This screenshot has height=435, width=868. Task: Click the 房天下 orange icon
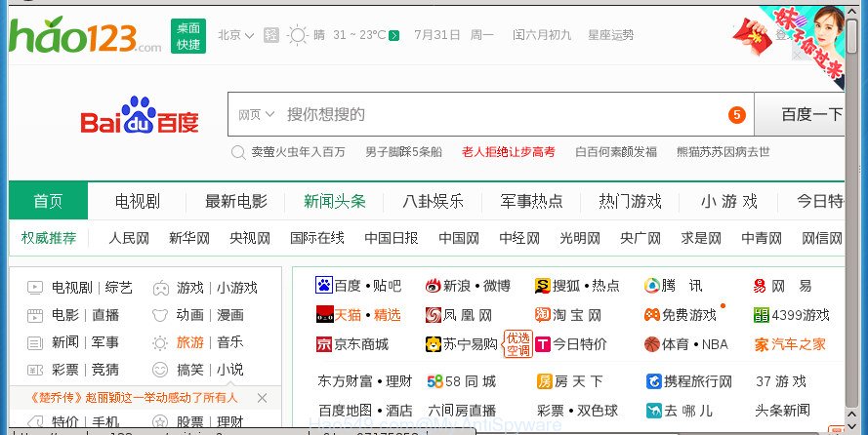point(545,381)
